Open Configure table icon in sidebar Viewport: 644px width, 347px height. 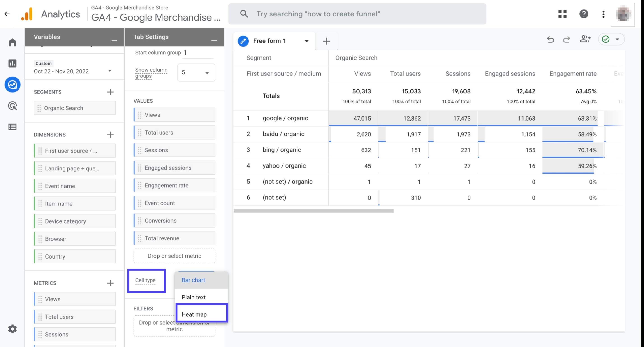pos(12,127)
